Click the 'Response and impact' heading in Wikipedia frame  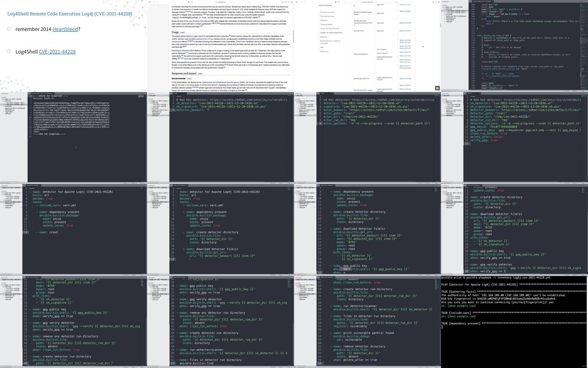tap(184, 73)
